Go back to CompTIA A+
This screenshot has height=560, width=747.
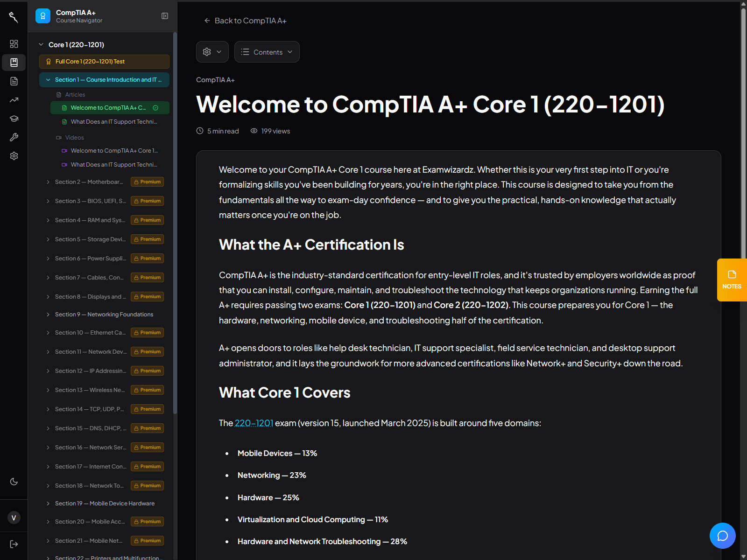click(x=245, y=21)
